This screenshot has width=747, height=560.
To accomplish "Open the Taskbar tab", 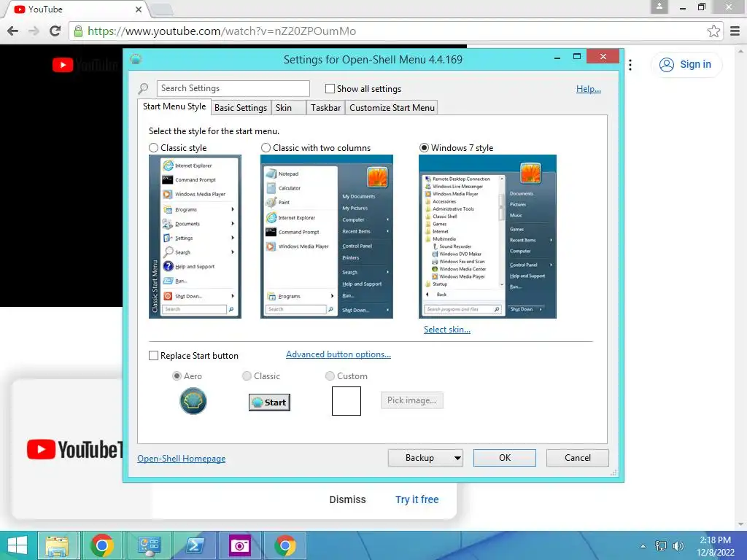I will pyautogui.click(x=325, y=108).
